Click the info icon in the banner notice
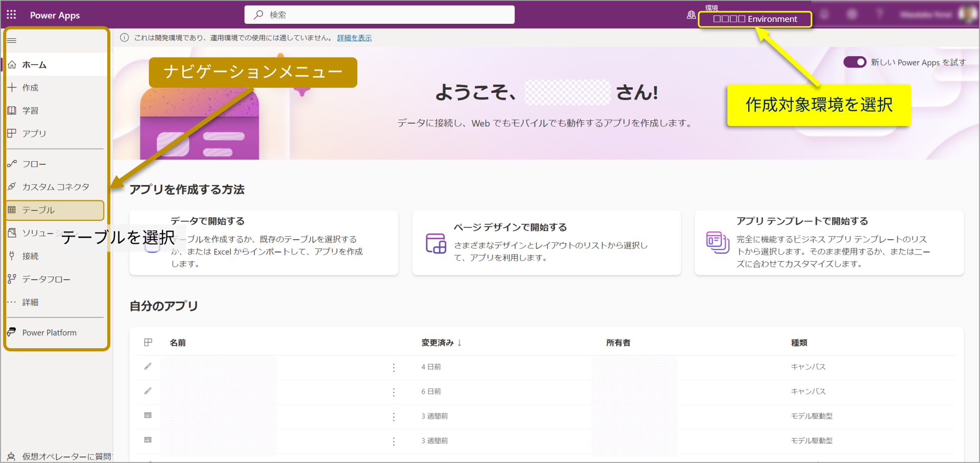Screen dimensions: 980x463 click(x=124, y=38)
